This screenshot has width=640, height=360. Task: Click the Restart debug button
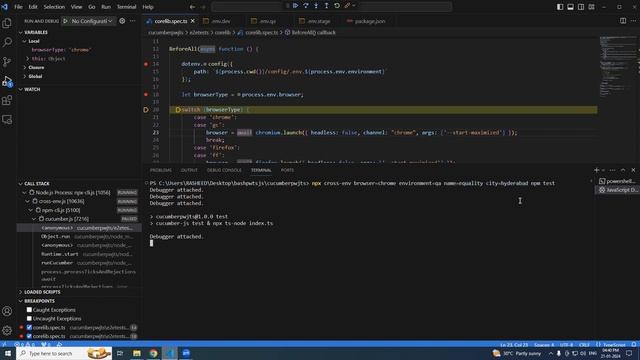pyautogui.click(x=337, y=6)
